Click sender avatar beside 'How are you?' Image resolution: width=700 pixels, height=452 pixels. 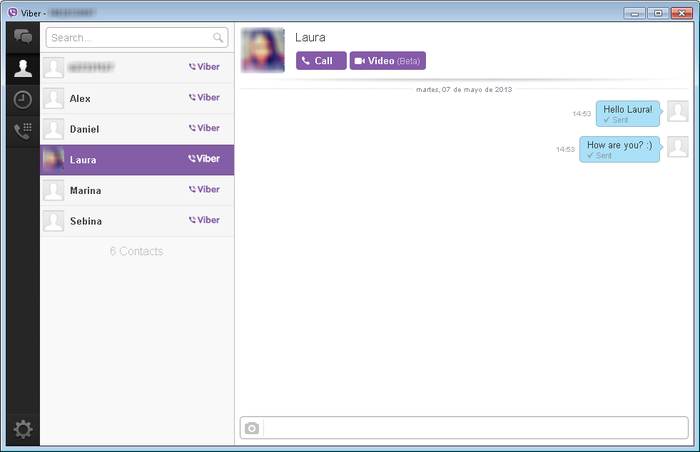678,147
